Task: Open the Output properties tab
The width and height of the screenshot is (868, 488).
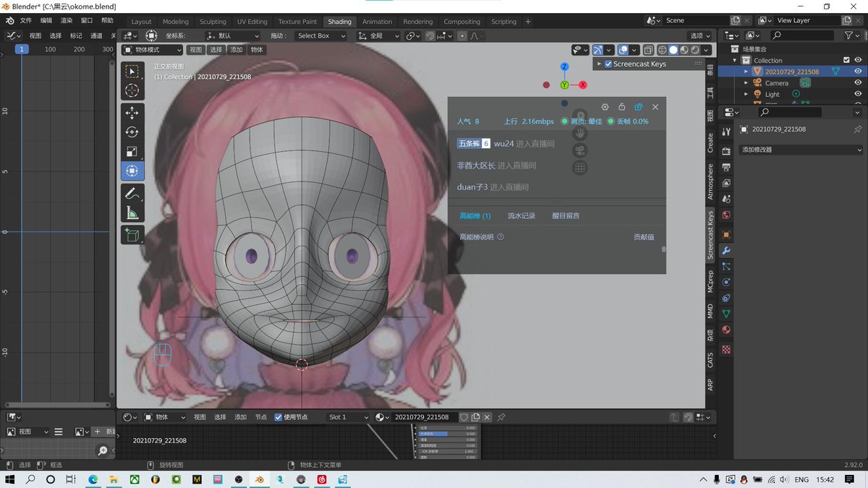Action: tap(726, 167)
